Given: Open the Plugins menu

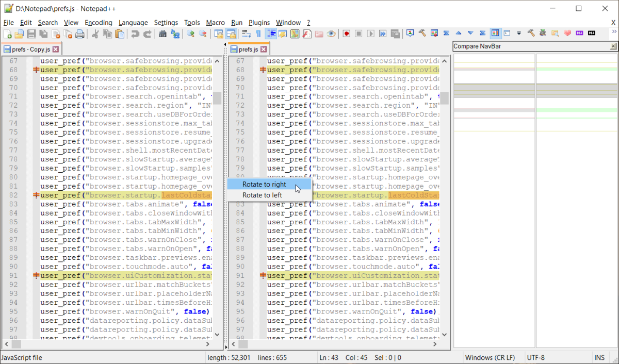Looking at the screenshot, I should (259, 23).
